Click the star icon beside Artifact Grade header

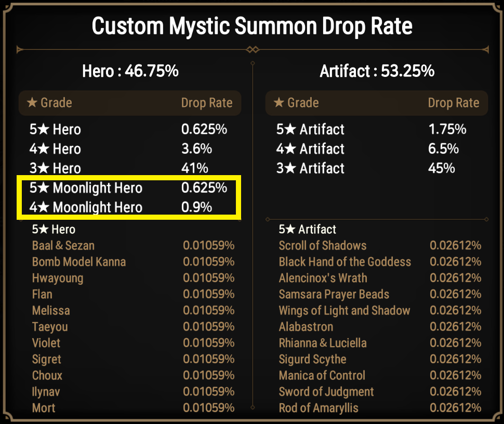point(279,102)
